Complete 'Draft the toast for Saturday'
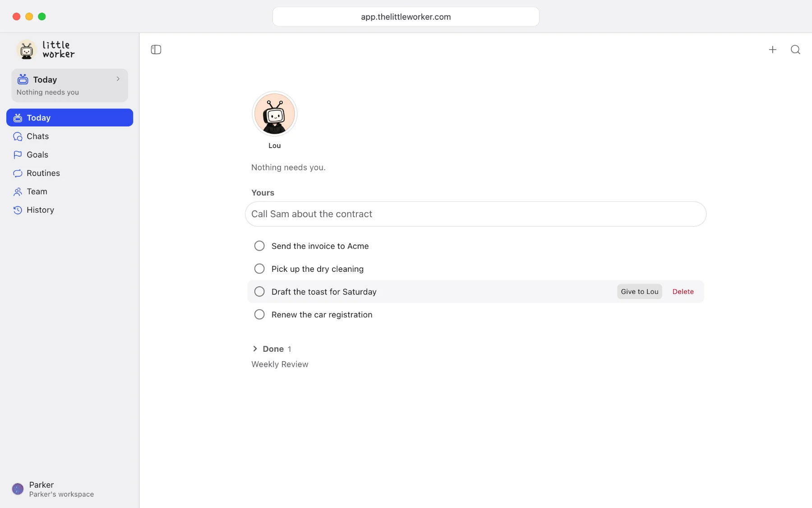This screenshot has height=508, width=812. 259,292
